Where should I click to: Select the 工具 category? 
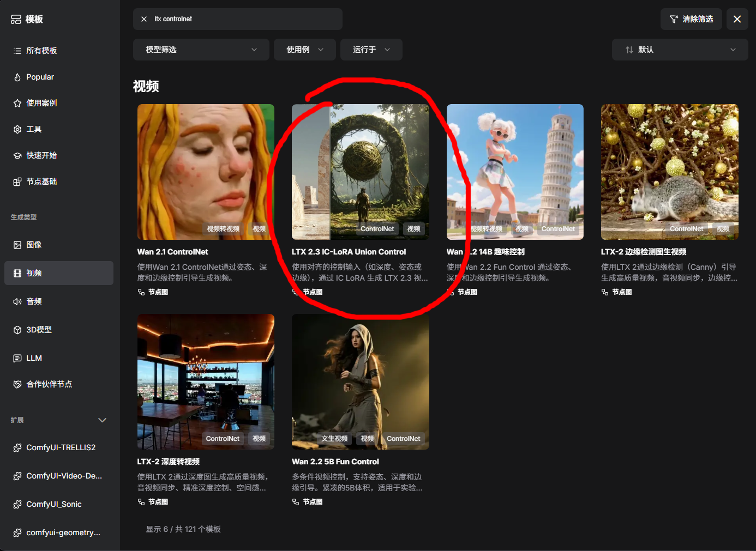pyautogui.click(x=59, y=129)
